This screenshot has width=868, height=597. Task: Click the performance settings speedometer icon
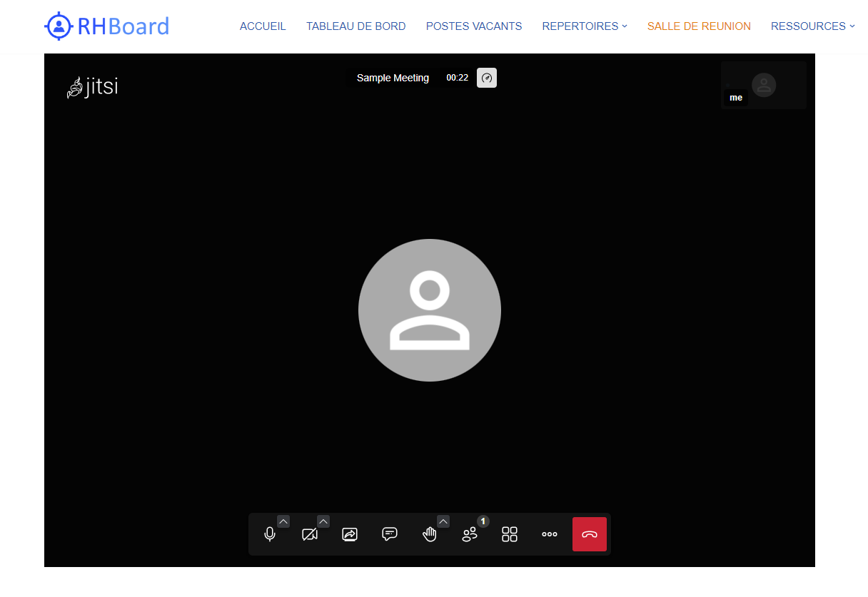tap(487, 78)
